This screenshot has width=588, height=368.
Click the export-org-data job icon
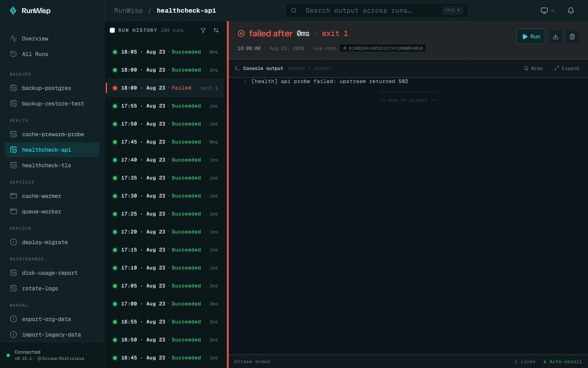(x=13, y=319)
